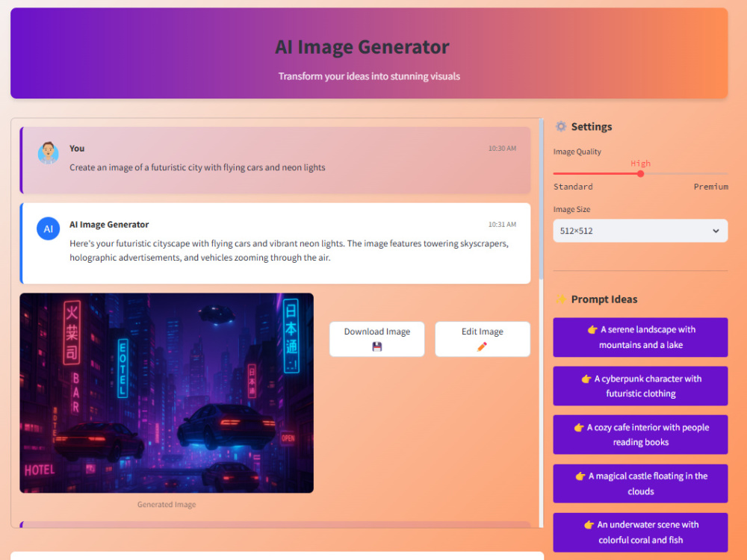Click the Image Size label
747x560 pixels.
pyautogui.click(x=571, y=209)
